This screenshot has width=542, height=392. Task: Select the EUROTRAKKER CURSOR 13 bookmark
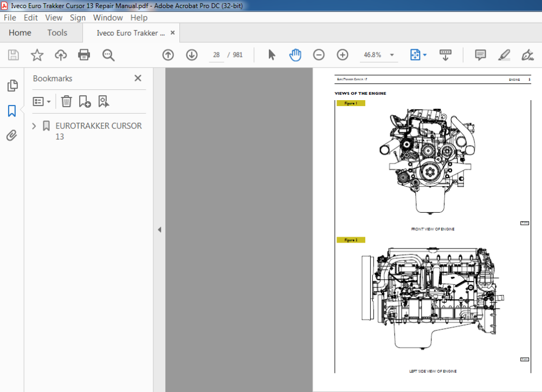(x=99, y=131)
